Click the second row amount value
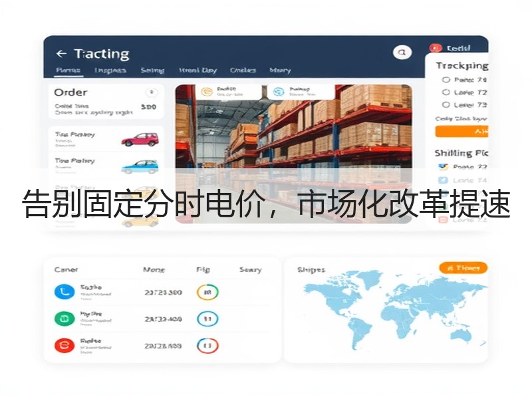Viewport: 532px width, 399px height. tap(163, 319)
